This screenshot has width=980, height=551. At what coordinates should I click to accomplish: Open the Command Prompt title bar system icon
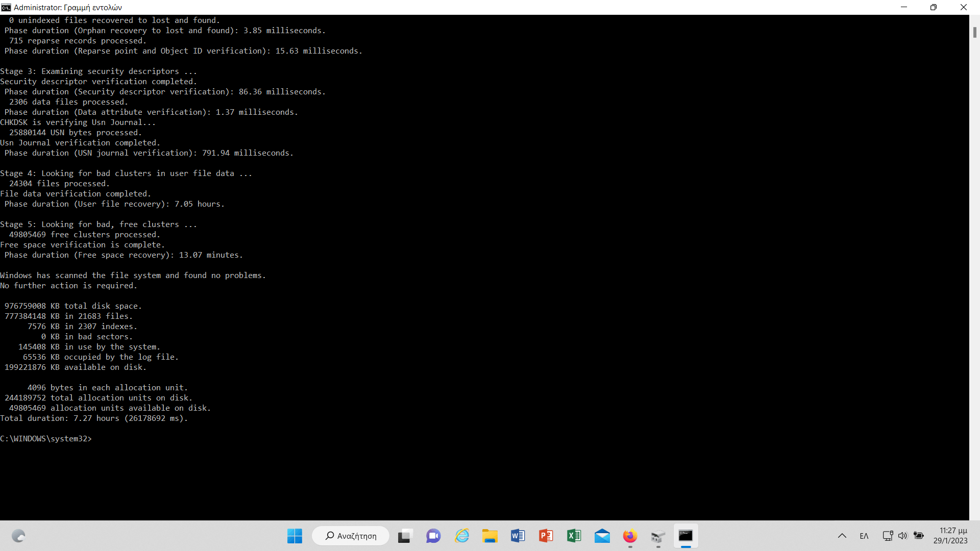point(6,7)
